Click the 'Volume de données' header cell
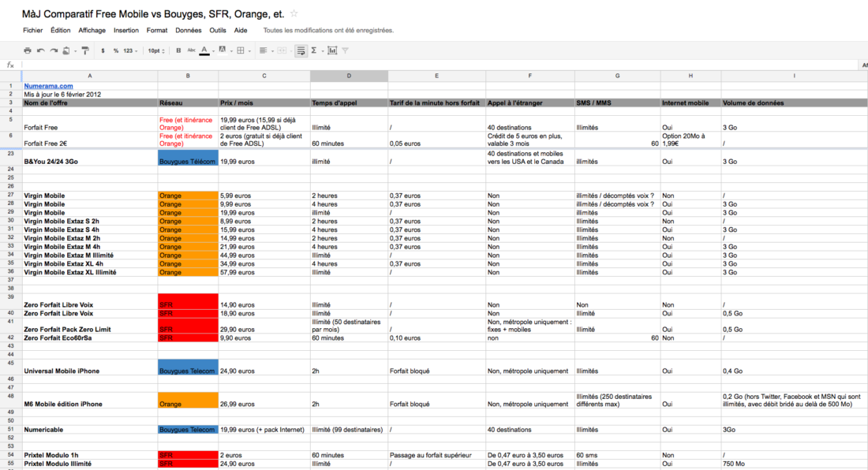The width and height of the screenshot is (868, 470). [794, 103]
